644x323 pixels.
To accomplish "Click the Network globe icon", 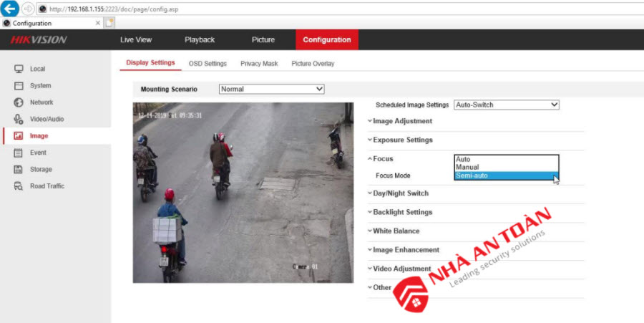I will (19, 102).
